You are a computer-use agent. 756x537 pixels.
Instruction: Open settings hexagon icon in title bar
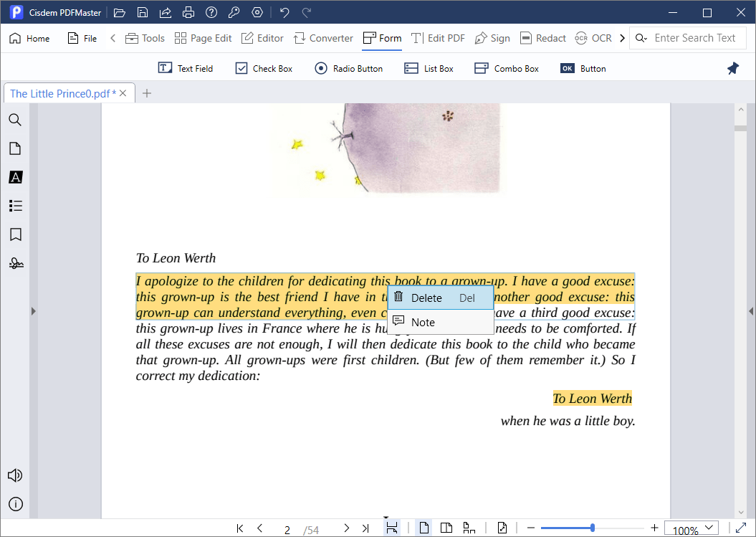257,12
